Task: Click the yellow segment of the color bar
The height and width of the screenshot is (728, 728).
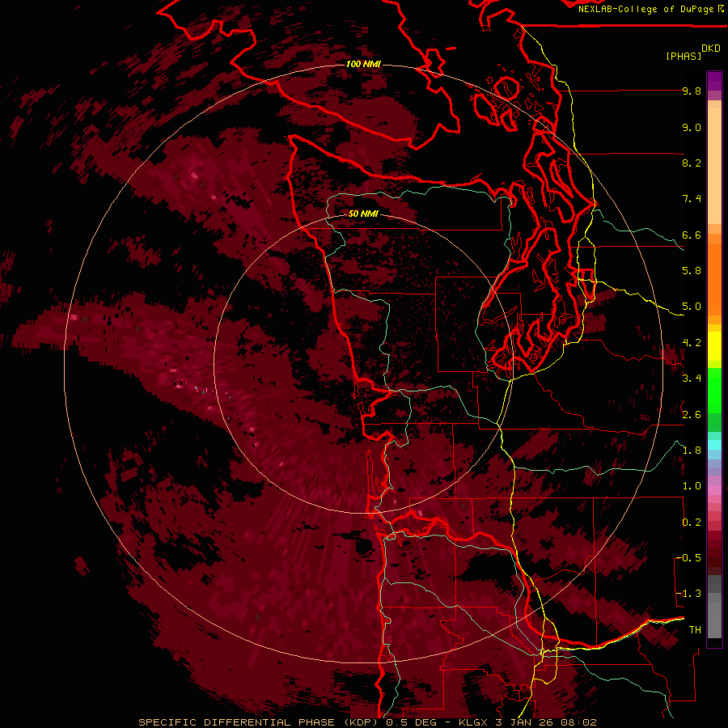Action: tap(714, 346)
